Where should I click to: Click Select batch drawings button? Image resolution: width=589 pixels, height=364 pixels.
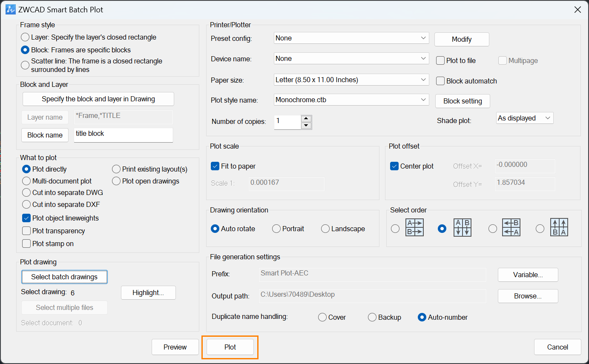point(64,277)
